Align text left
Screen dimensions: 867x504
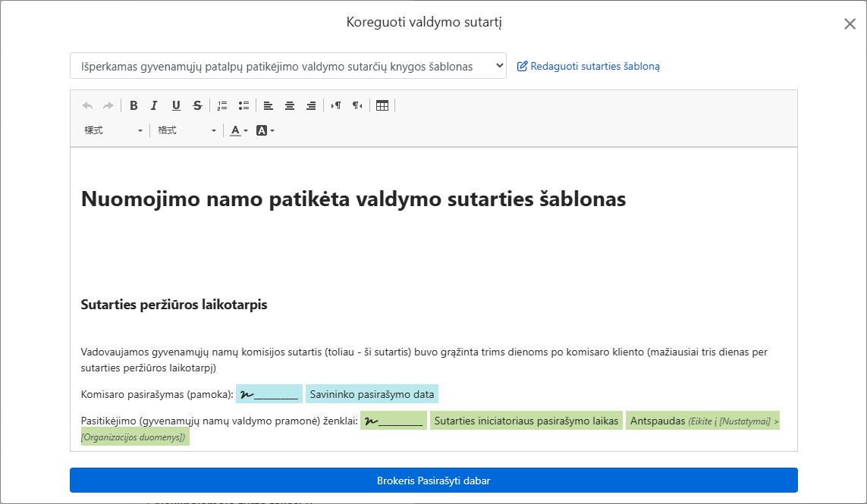coord(269,105)
